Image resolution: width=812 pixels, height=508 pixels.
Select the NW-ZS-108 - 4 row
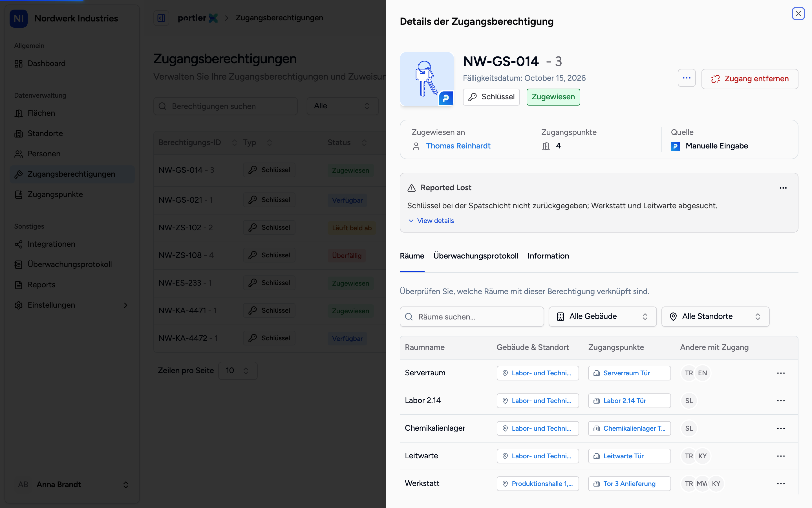[270, 255]
